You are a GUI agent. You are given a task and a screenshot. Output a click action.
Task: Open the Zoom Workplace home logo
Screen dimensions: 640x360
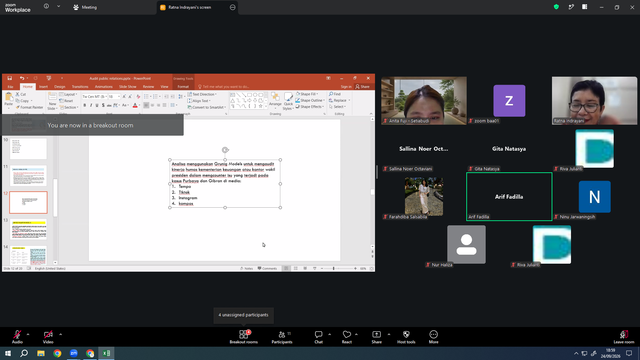[x=18, y=7]
